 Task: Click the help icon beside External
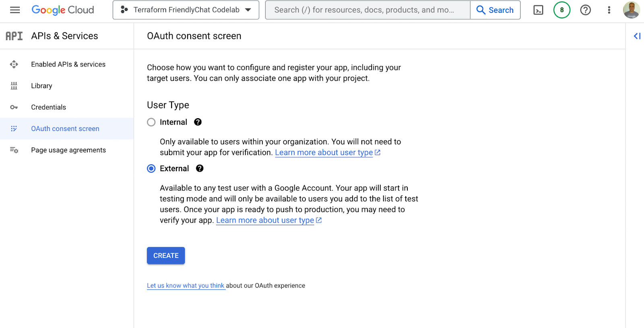[x=200, y=168]
